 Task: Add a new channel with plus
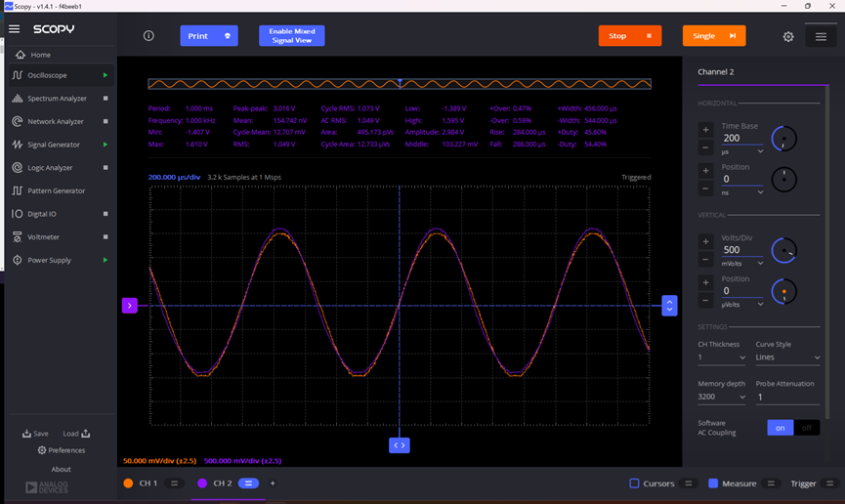tap(273, 483)
